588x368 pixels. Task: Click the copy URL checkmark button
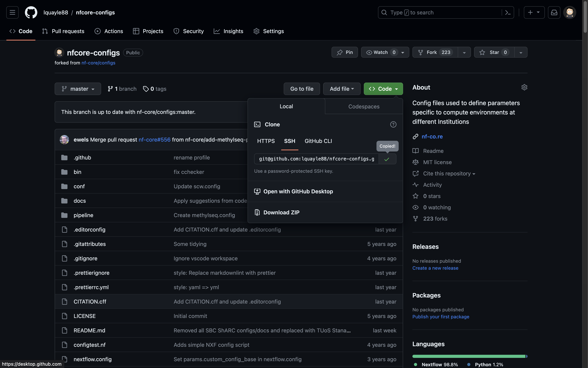[387, 159]
